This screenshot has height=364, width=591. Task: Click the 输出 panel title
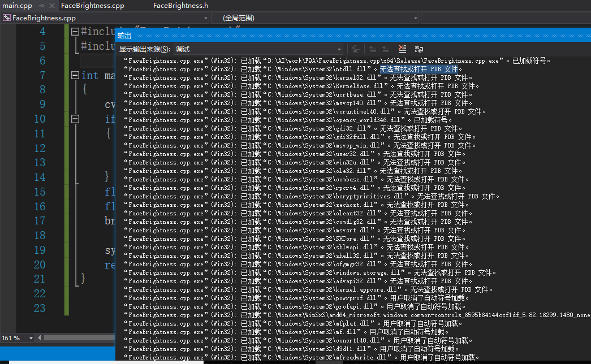(x=126, y=35)
